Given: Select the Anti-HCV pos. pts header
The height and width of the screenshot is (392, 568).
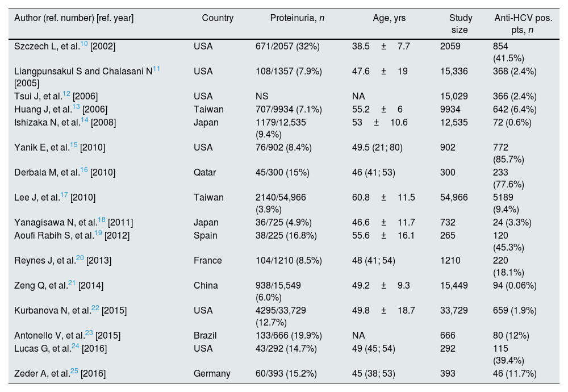Looking at the screenshot, I should pyautogui.click(x=523, y=23).
